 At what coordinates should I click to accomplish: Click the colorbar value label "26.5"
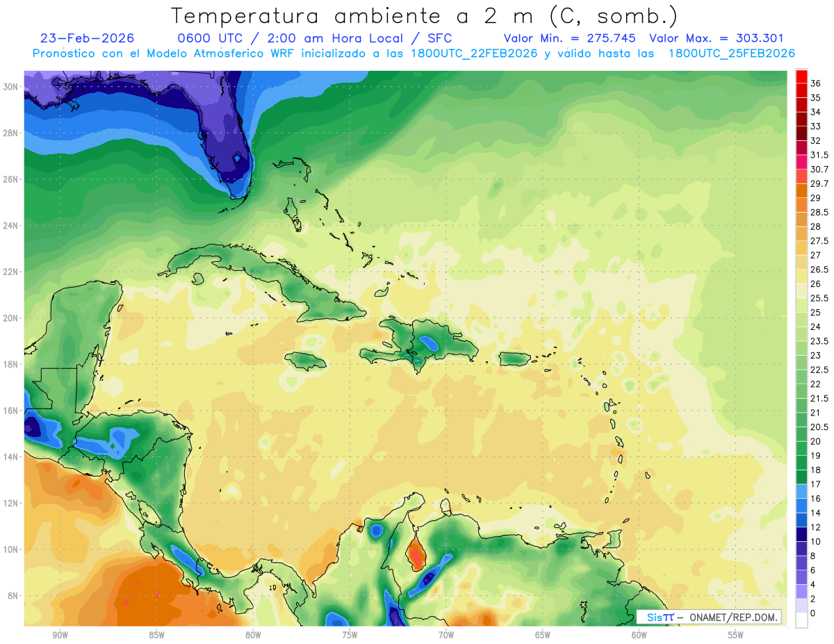click(x=819, y=270)
